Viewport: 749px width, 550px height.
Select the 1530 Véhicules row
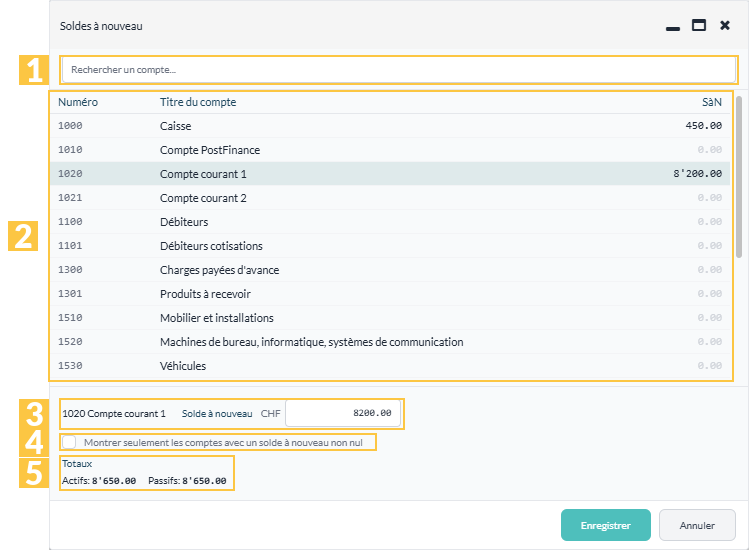click(390, 366)
